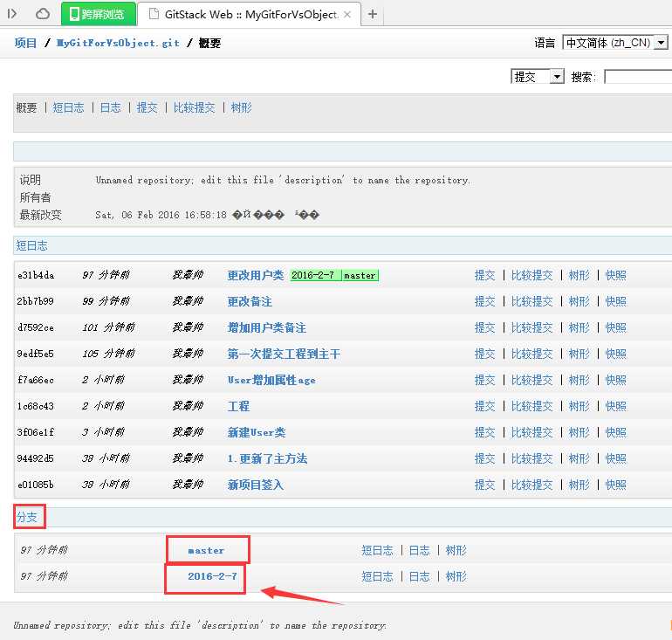
Task: Open commit User增加属性age
Action: click(x=271, y=380)
